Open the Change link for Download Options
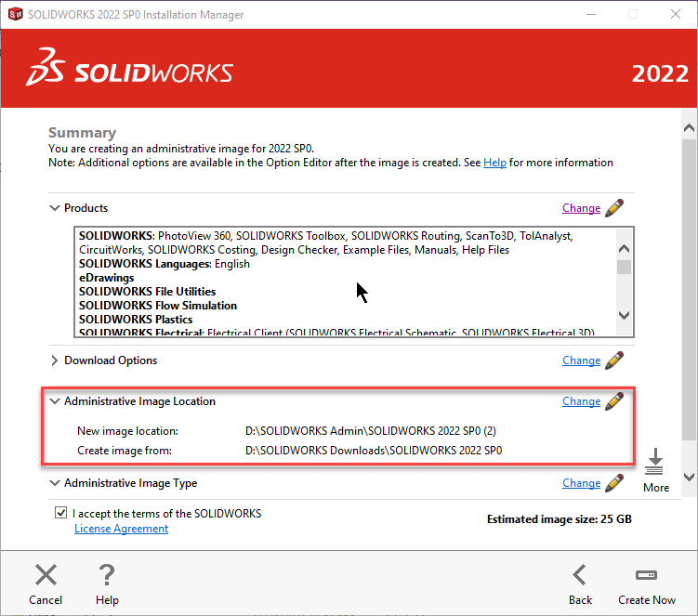Viewport: 698px width, 616px height. coord(581,360)
